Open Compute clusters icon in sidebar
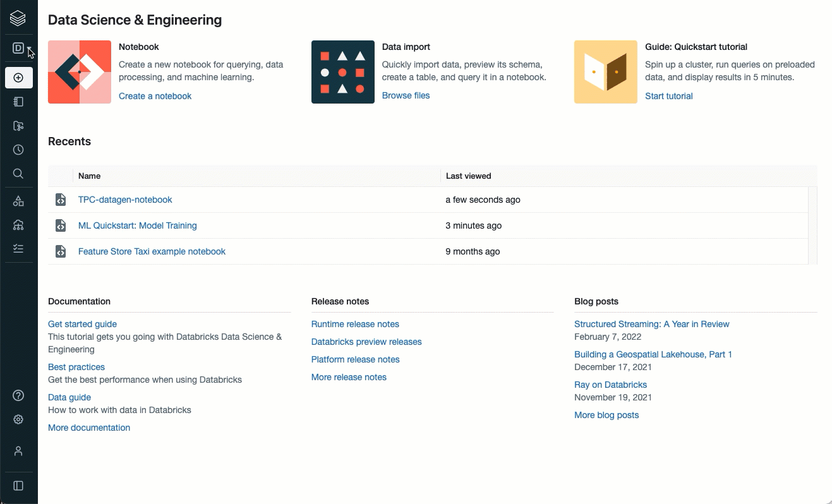The image size is (832, 504). 18,225
